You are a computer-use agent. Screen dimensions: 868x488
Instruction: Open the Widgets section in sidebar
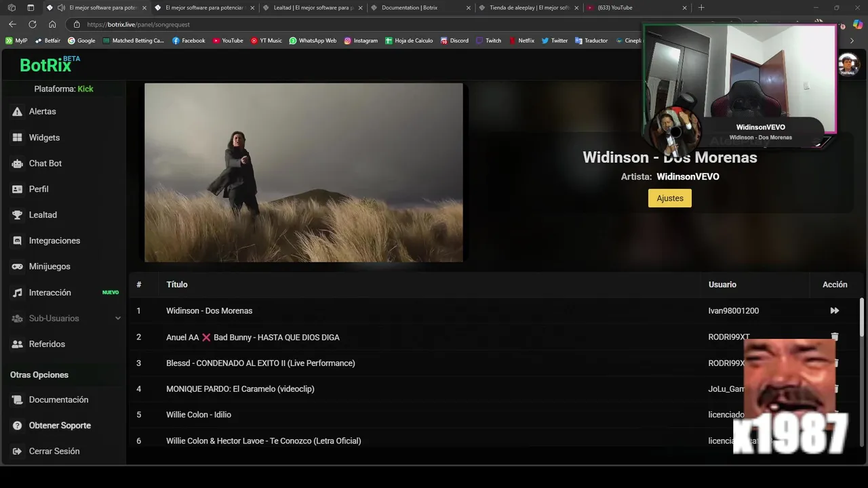[x=44, y=138]
